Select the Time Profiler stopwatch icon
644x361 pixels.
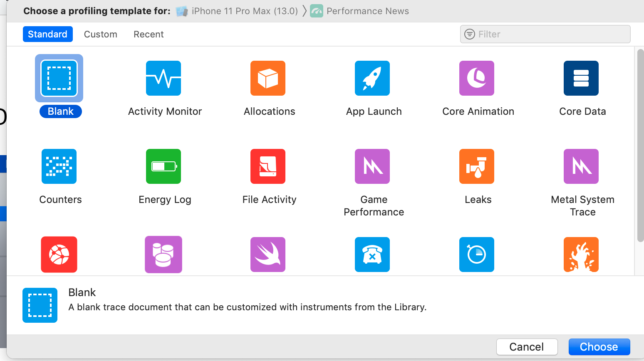pos(477,255)
